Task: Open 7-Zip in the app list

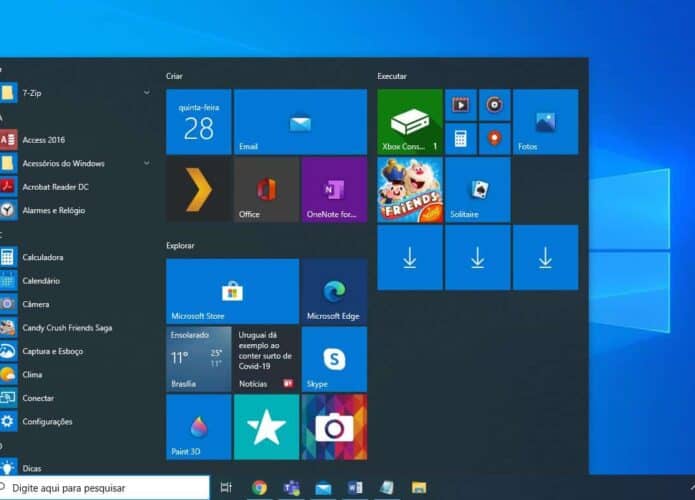Action: tap(75, 93)
